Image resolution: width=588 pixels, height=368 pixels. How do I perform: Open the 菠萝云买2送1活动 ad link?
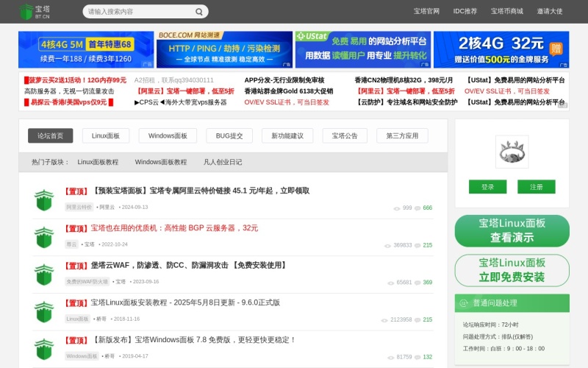[x=76, y=80]
